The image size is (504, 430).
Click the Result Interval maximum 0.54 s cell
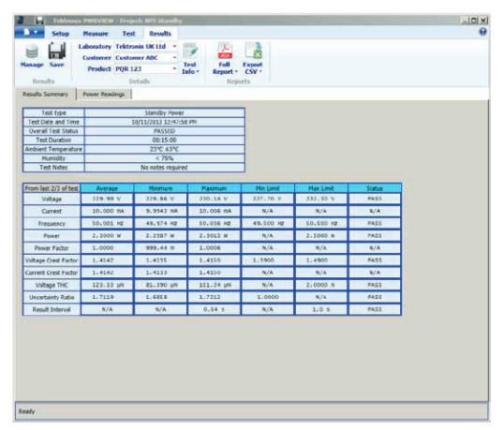215,309
